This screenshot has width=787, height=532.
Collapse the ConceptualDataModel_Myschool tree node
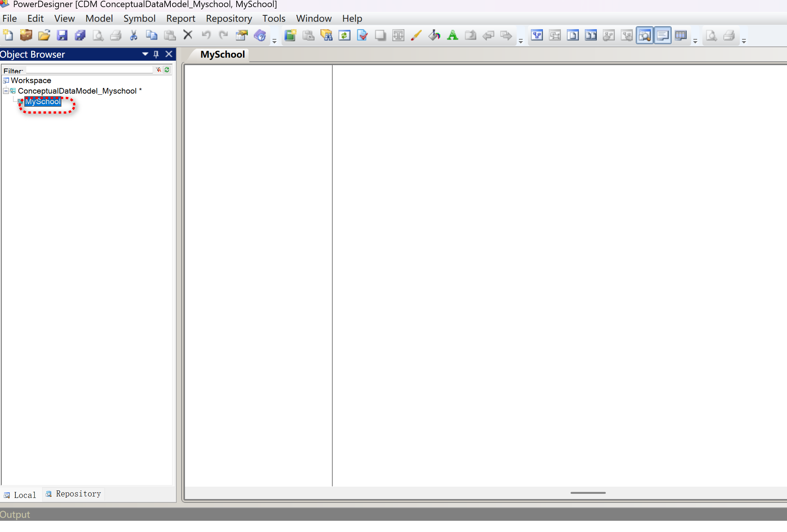tap(6, 91)
